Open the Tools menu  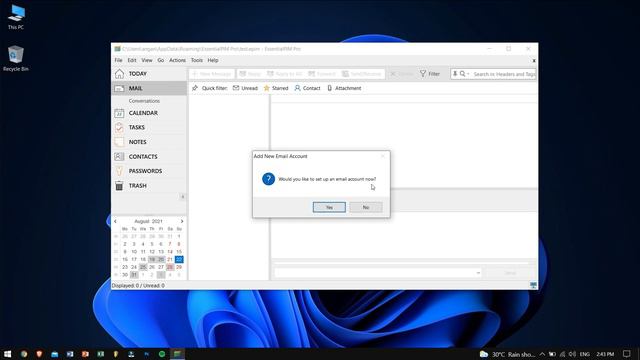pos(197,60)
